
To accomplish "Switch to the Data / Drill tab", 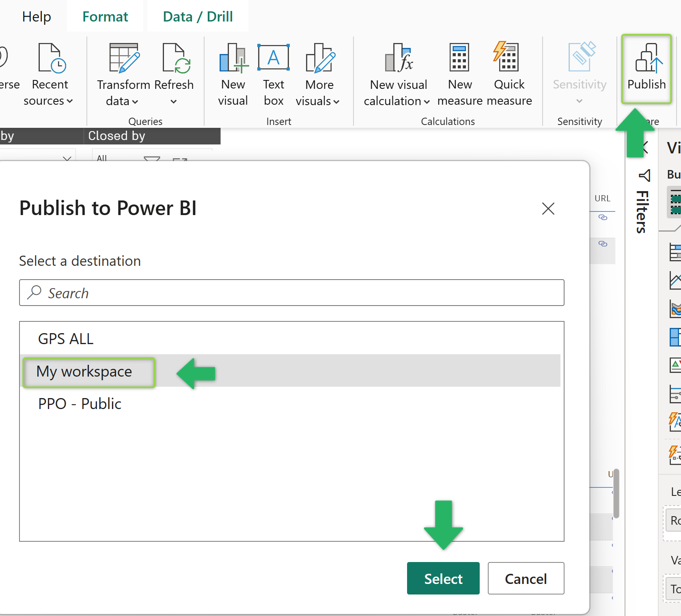I will pyautogui.click(x=198, y=17).
